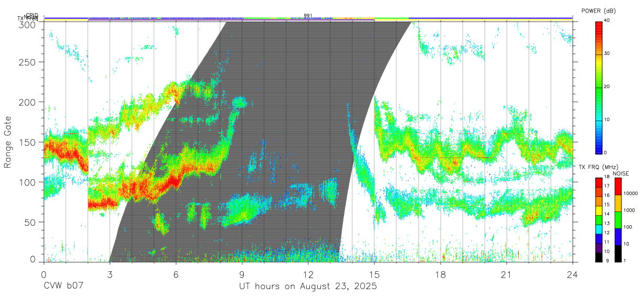This screenshot has width=644, height=297.
Task: Click the 'POWER (dB)' title
Action: click(x=599, y=11)
